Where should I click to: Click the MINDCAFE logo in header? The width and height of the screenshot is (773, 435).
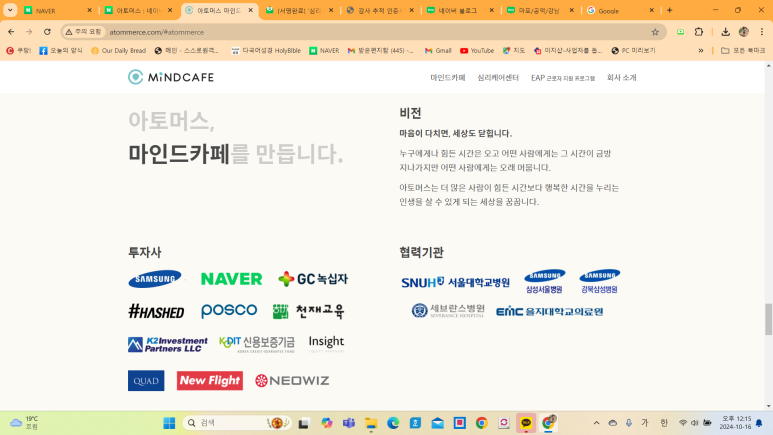pos(171,77)
